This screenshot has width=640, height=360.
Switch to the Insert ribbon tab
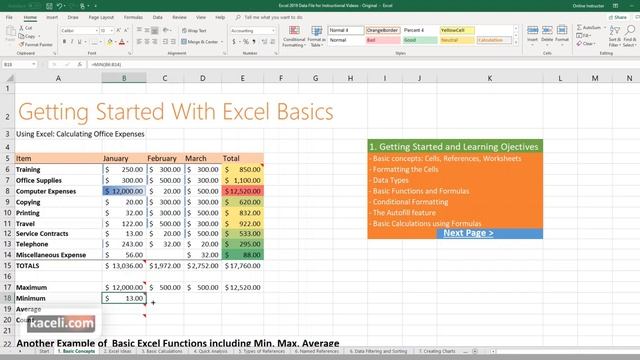tap(52, 18)
